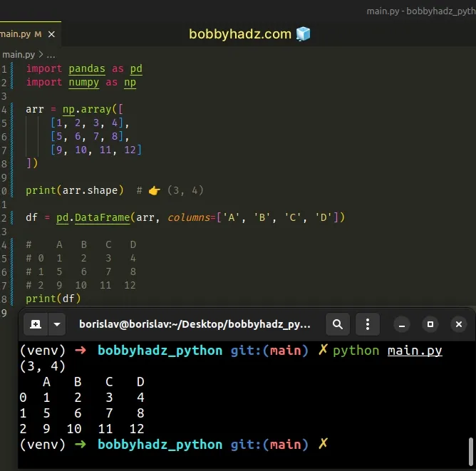Image resolution: width=476 pixels, height=471 pixels.
Task: Open a new terminal tab
Action: [x=33, y=324]
